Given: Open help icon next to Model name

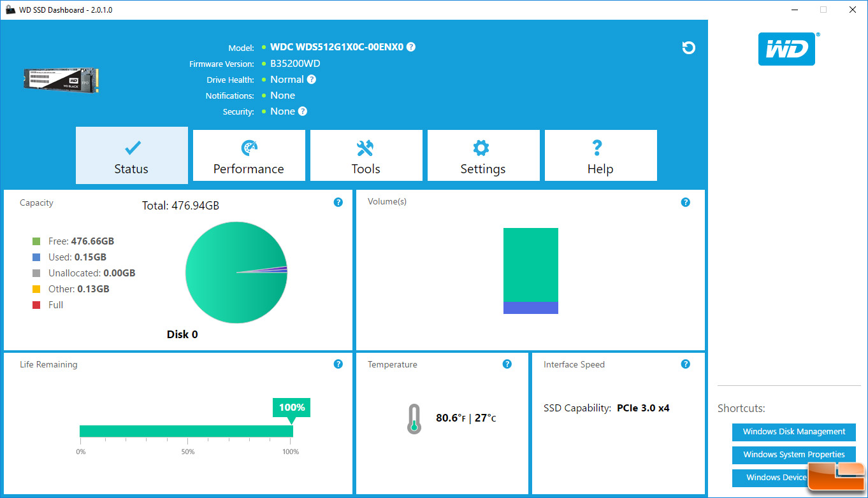Looking at the screenshot, I should pyautogui.click(x=411, y=47).
